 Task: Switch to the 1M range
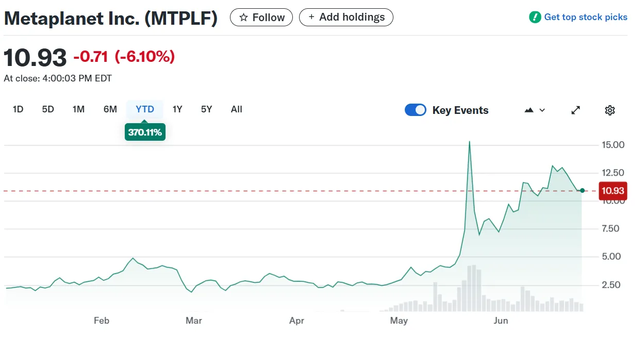pyautogui.click(x=78, y=109)
